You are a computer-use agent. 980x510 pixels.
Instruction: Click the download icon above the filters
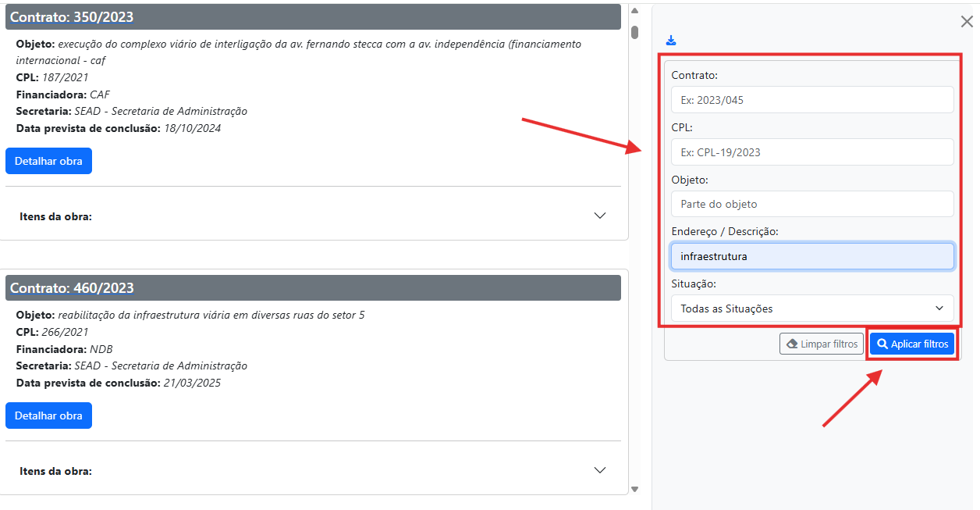click(x=671, y=41)
